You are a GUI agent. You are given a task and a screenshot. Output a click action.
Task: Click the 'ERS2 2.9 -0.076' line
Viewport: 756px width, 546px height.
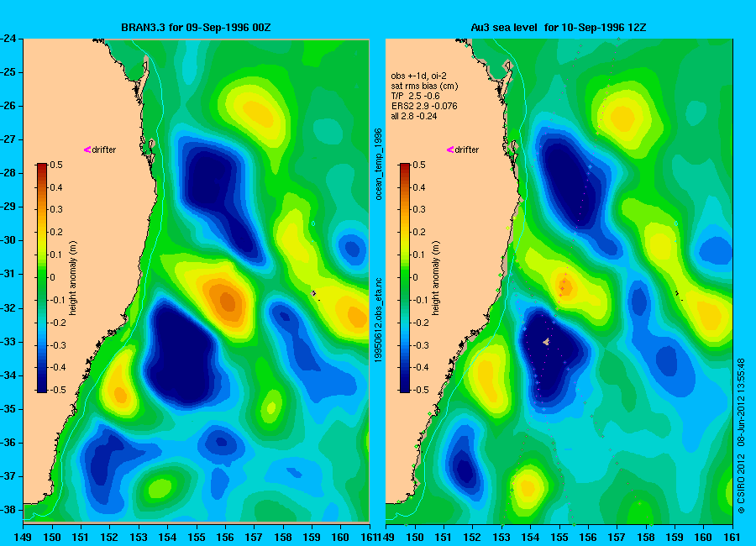[424, 106]
